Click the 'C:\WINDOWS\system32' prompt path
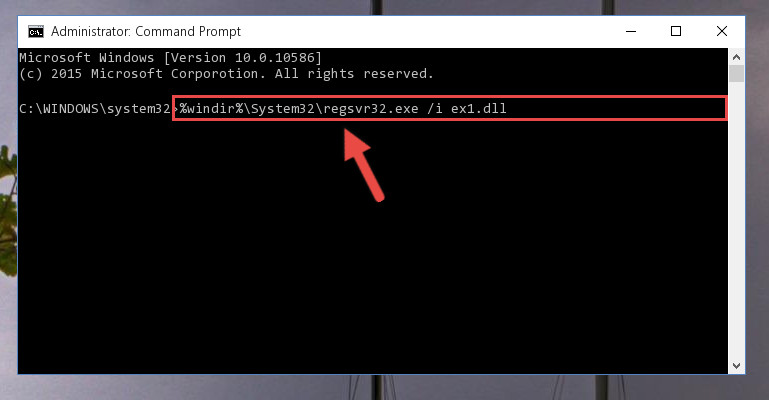The height and width of the screenshot is (400, 769). 95,108
